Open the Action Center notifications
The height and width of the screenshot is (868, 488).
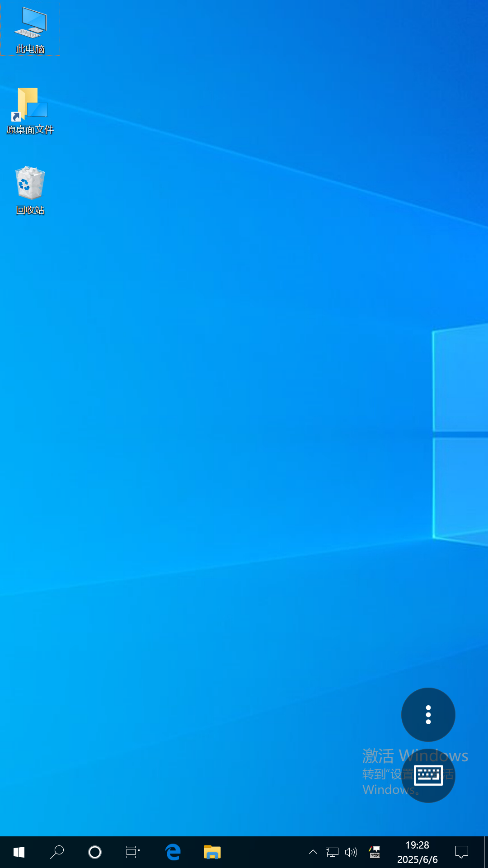pyautogui.click(x=461, y=852)
